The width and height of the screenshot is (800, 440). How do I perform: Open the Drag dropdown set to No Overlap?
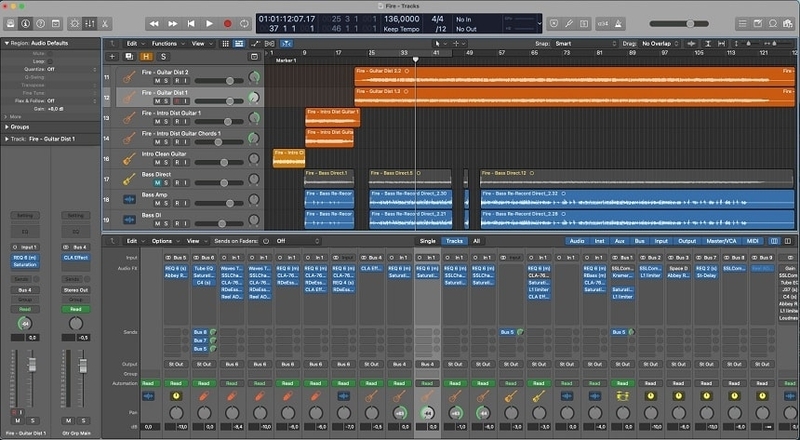(x=660, y=44)
